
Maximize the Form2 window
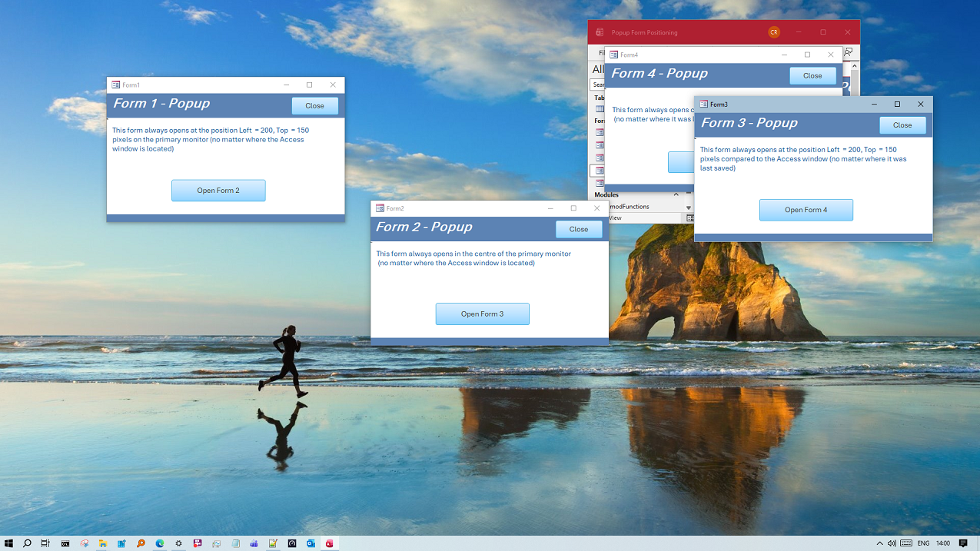point(573,208)
